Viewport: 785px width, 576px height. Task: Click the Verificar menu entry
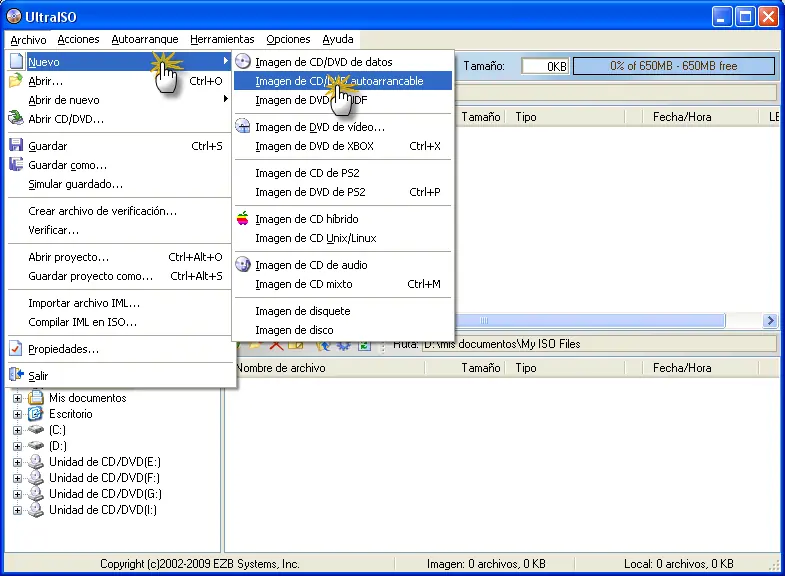point(119,230)
